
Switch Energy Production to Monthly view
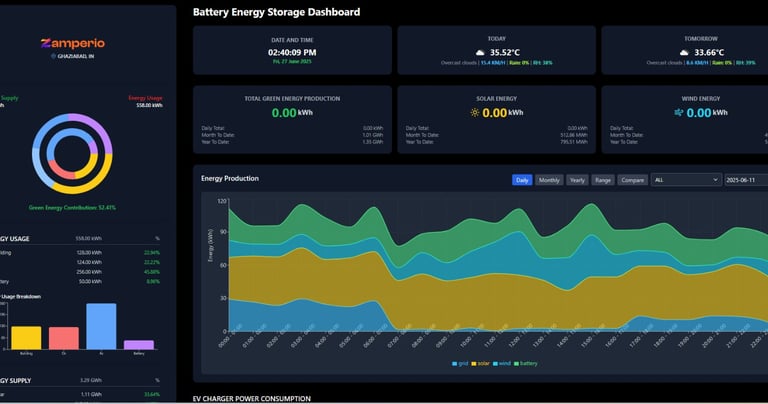click(x=549, y=180)
